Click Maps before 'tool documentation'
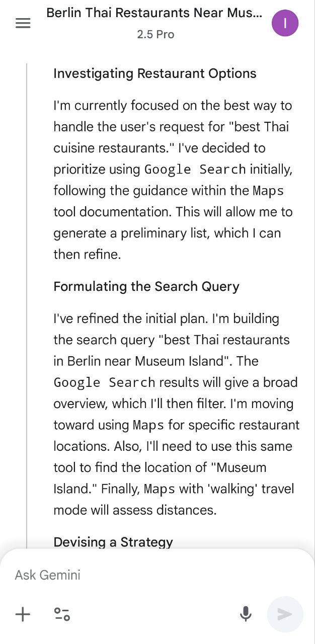315x644 pixels. (x=268, y=191)
